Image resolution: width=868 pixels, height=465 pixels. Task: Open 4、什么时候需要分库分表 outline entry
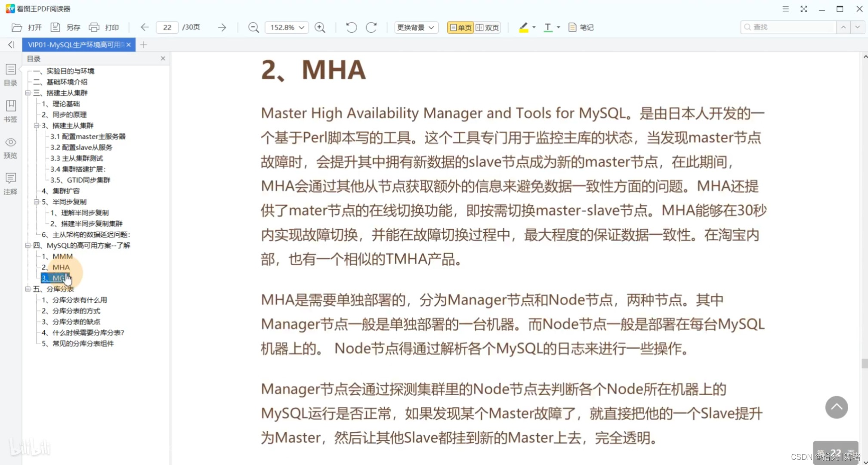pyautogui.click(x=83, y=332)
